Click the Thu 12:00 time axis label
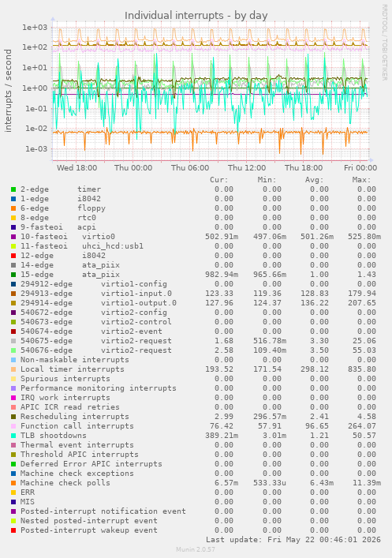Screen dimensions: 392x558 [x=247, y=167]
